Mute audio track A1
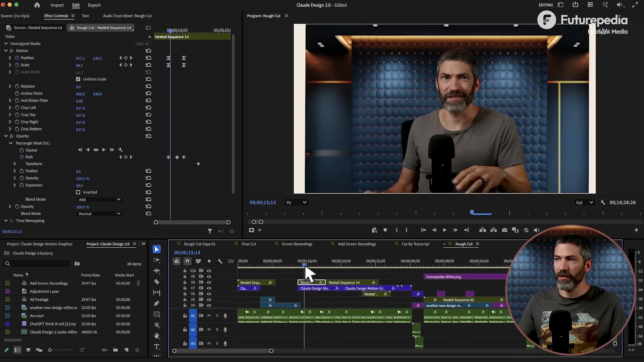 [x=209, y=316]
